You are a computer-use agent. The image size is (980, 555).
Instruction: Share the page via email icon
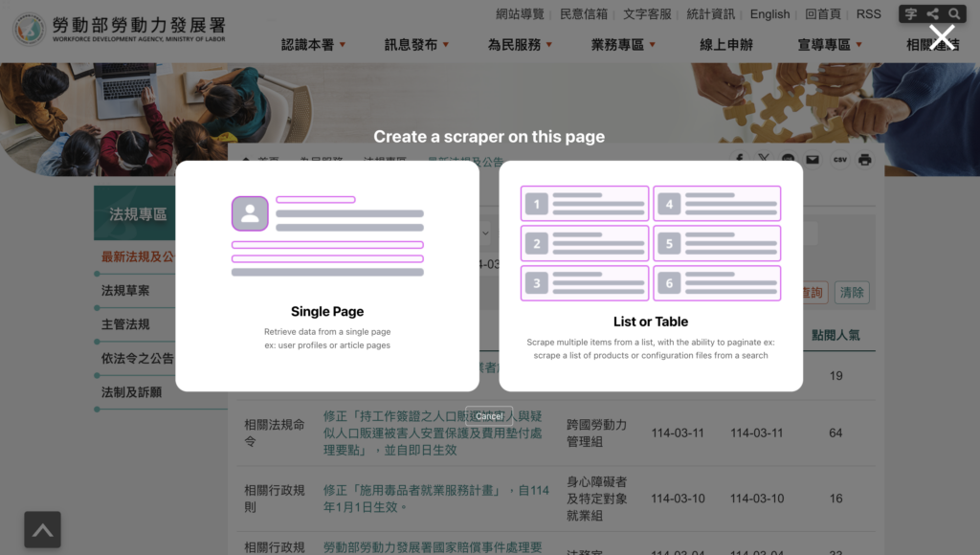pos(813,160)
